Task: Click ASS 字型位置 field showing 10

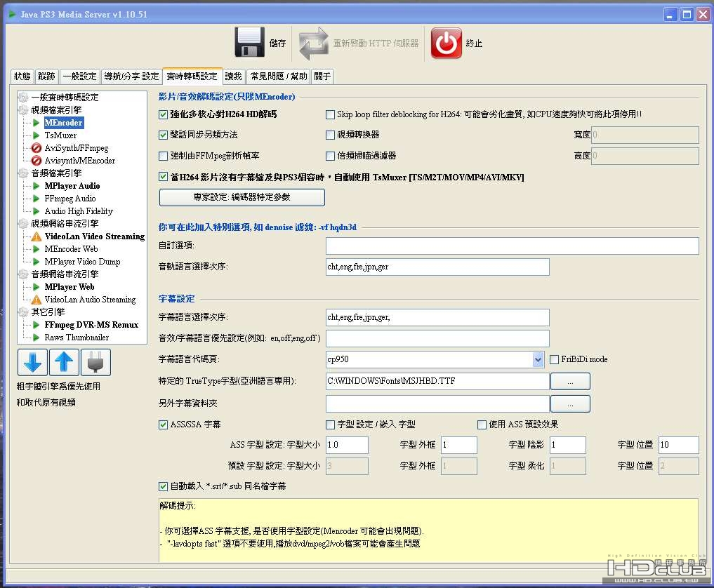Action: [x=679, y=445]
